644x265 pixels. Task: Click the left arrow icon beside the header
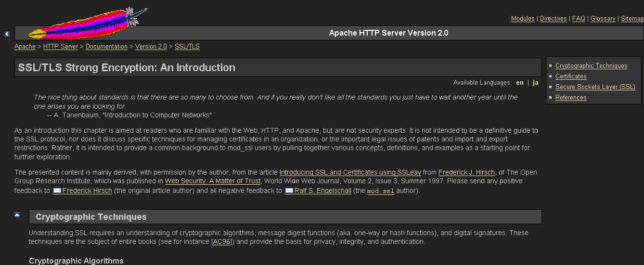(x=7, y=34)
